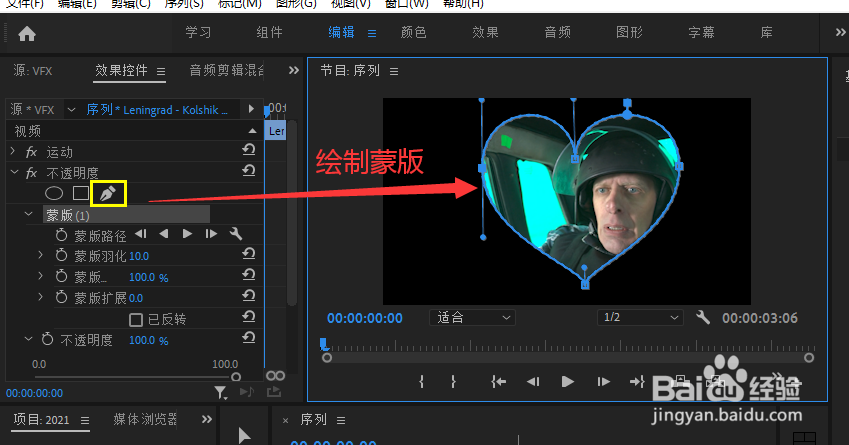849x445 pixels.
Task: Track selected mask forward
Action: [x=187, y=234]
